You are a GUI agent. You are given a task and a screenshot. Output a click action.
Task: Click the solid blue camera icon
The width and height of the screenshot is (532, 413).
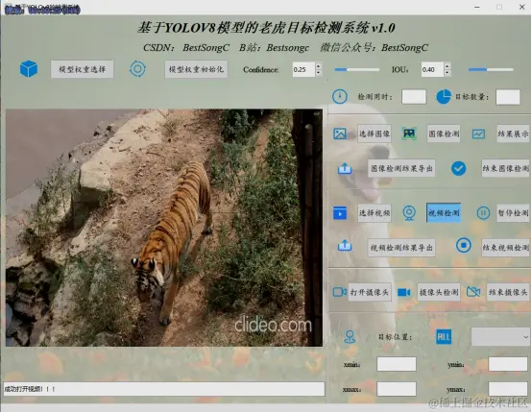[x=404, y=292]
